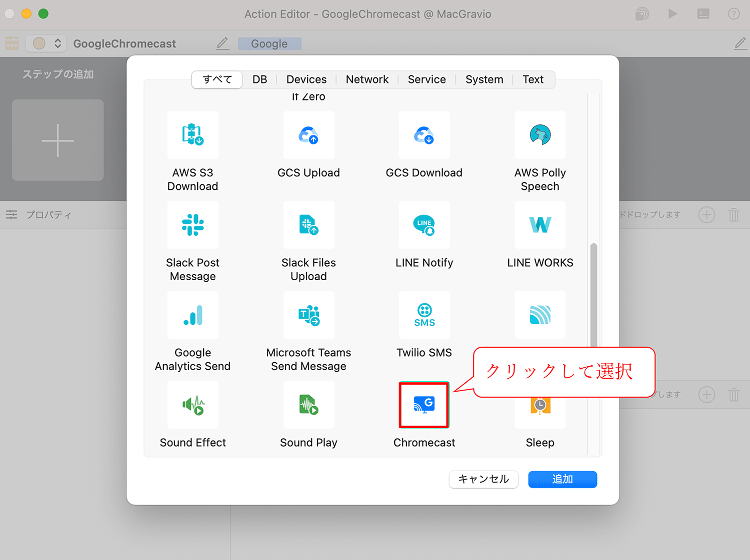Switch to the System tab

tap(484, 79)
